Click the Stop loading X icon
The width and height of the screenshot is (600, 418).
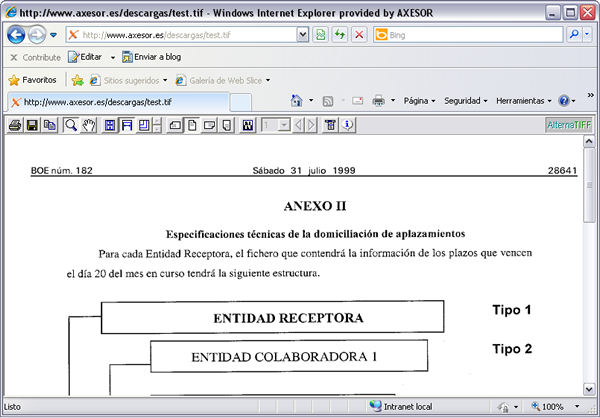pyautogui.click(x=359, y=35)
